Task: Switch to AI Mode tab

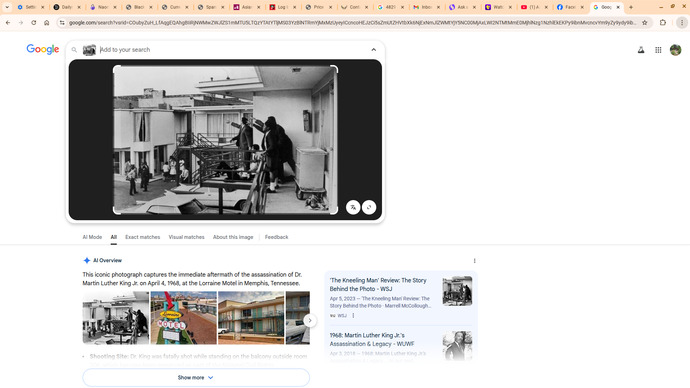Action: tap(92, 237)
